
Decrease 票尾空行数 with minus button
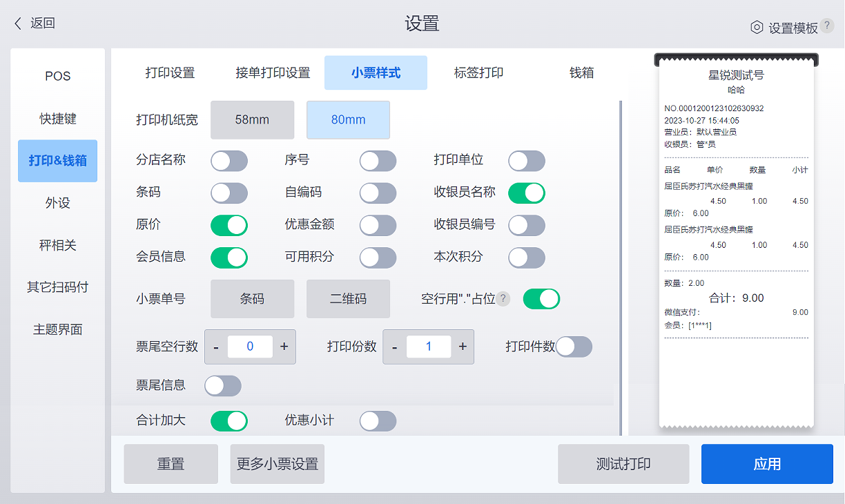click(x=216, y=347)
